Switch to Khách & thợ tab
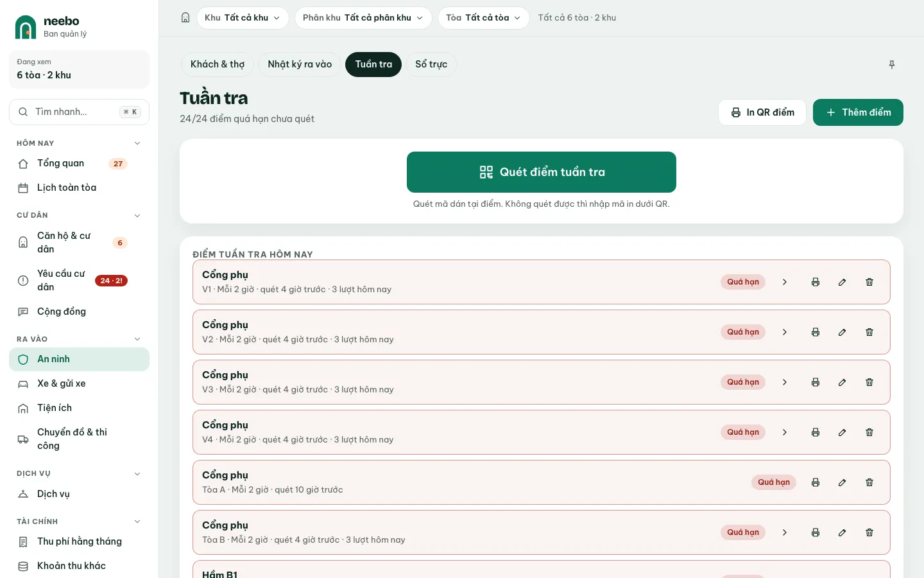Image resolution: width=924 pixels, height=578 pixels. (218, 64)
